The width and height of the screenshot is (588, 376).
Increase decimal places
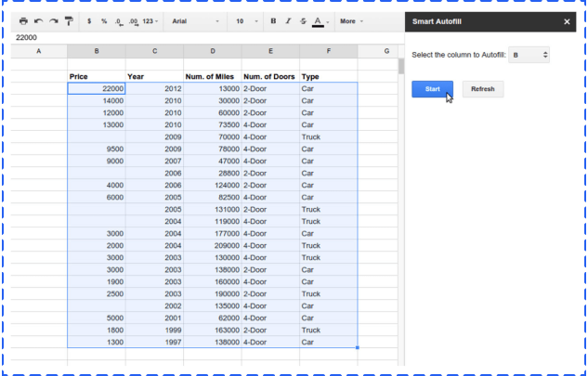pos(134,20)
